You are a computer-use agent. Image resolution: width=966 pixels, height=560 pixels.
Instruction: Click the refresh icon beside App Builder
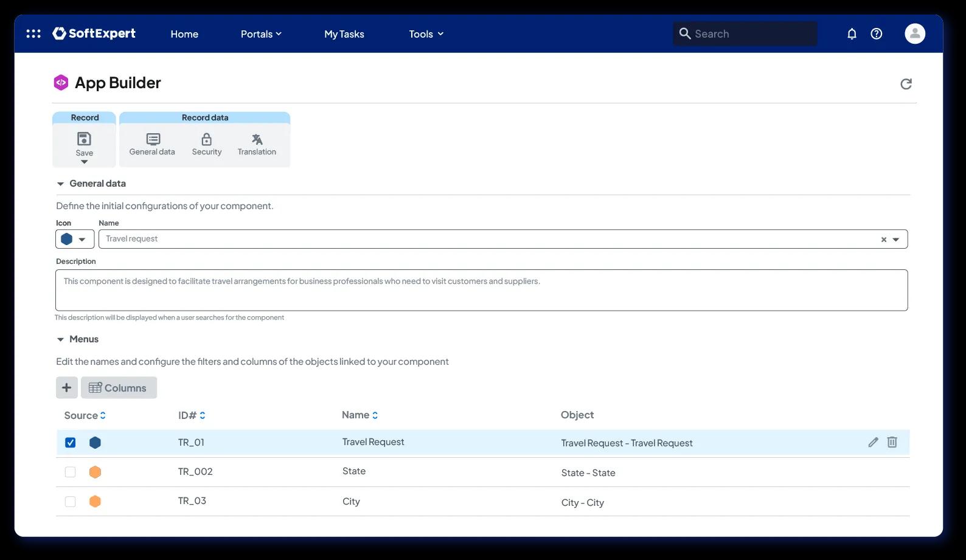point(906,84)
